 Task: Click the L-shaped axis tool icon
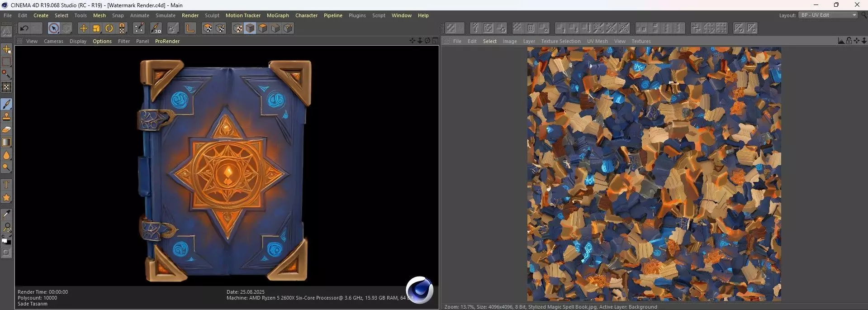tap(190, 28)
